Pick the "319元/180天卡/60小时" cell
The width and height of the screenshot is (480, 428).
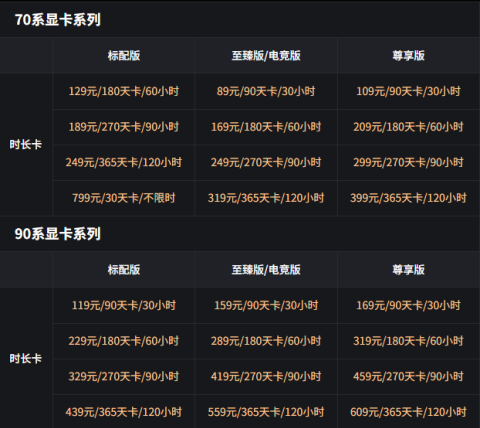tap(408, 341)
